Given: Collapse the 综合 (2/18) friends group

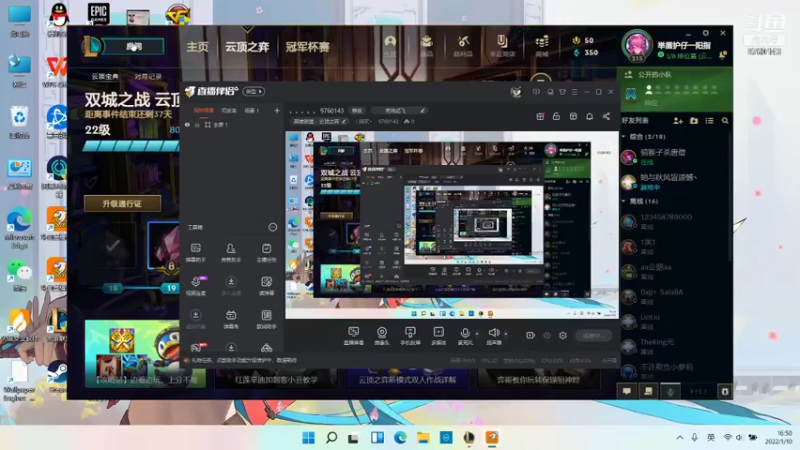Looking at the screenshot, I should pyautogui.click(x=623, y=137).
